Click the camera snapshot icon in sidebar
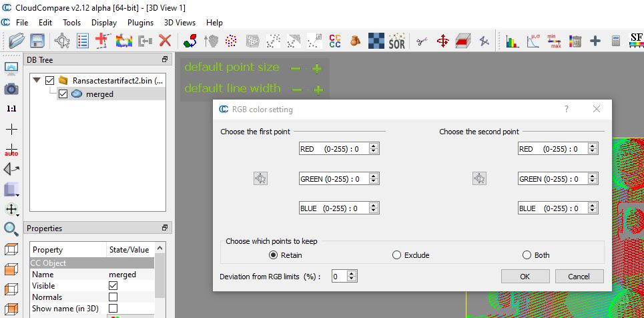Viewport: 644px width, 318px height. [x=11, y=88]
